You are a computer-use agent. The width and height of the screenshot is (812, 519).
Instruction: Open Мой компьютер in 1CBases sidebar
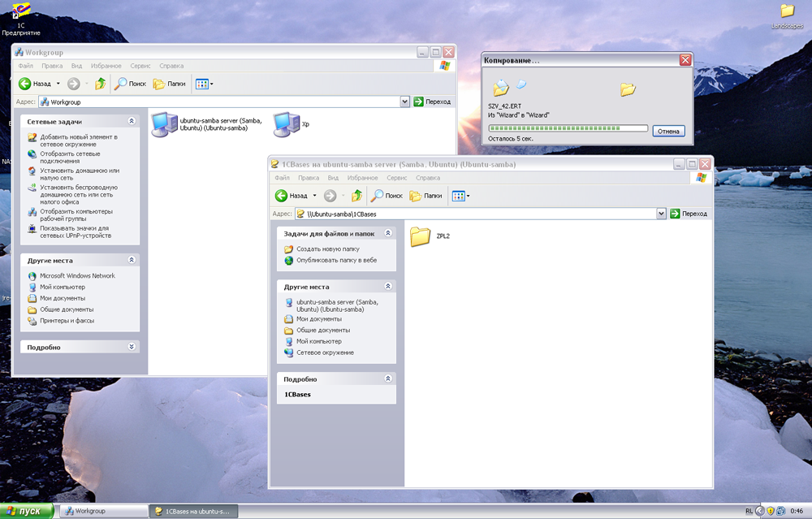click(318, 341)
